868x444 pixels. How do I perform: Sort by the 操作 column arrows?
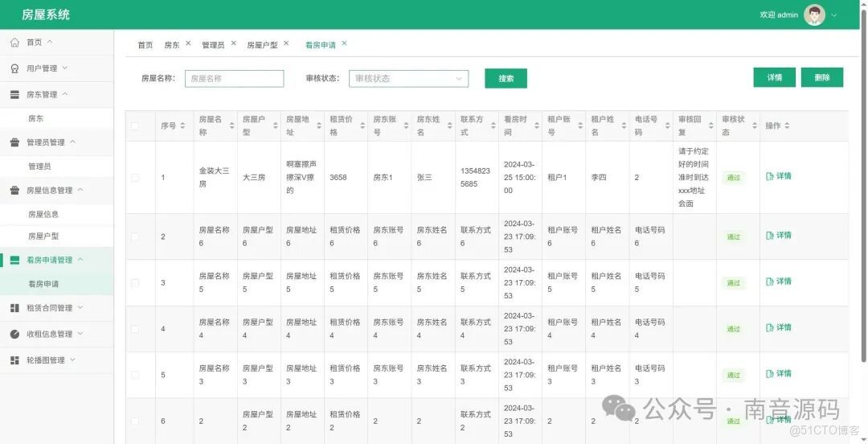[787, 125]
